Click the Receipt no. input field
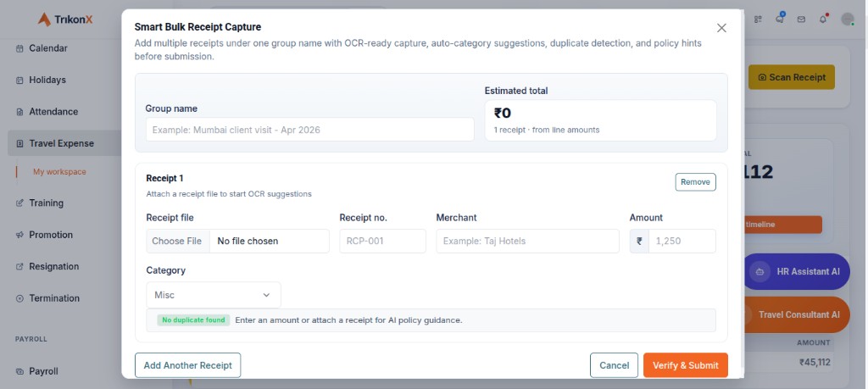 [382, 242]
